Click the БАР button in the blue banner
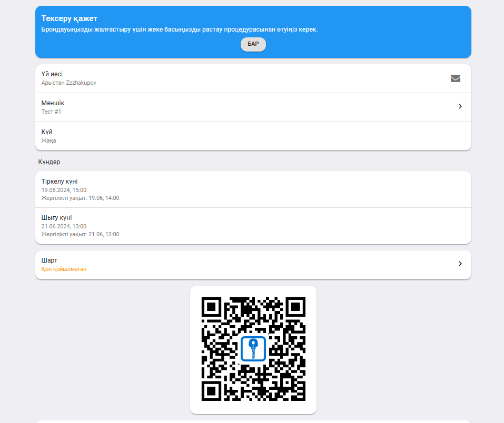This screenshot has height=423, width=504. point(253,44)
